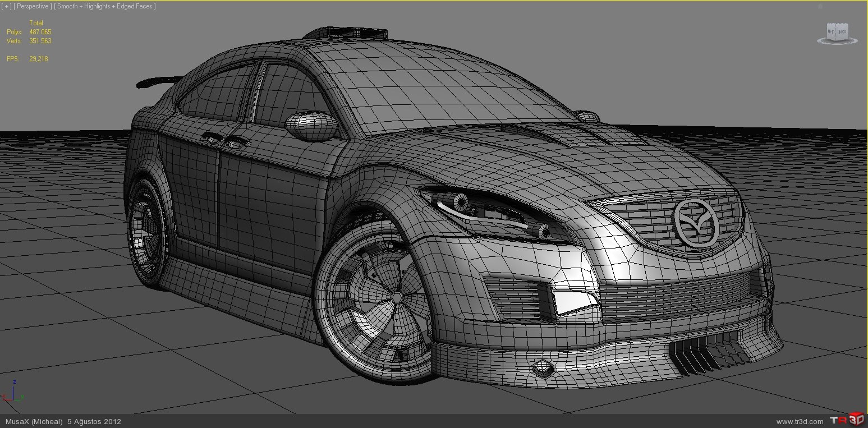Open the Smooth + Highlights + Edged Faces shading menu
Image resolution: width=868 pixels, height=428 pixels.
click(105, 6)
